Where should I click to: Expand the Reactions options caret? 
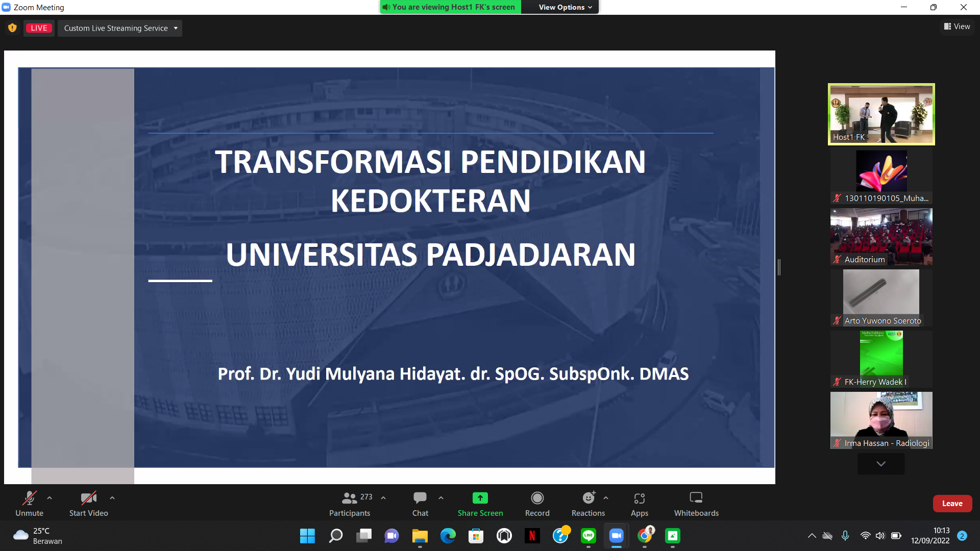606,497
